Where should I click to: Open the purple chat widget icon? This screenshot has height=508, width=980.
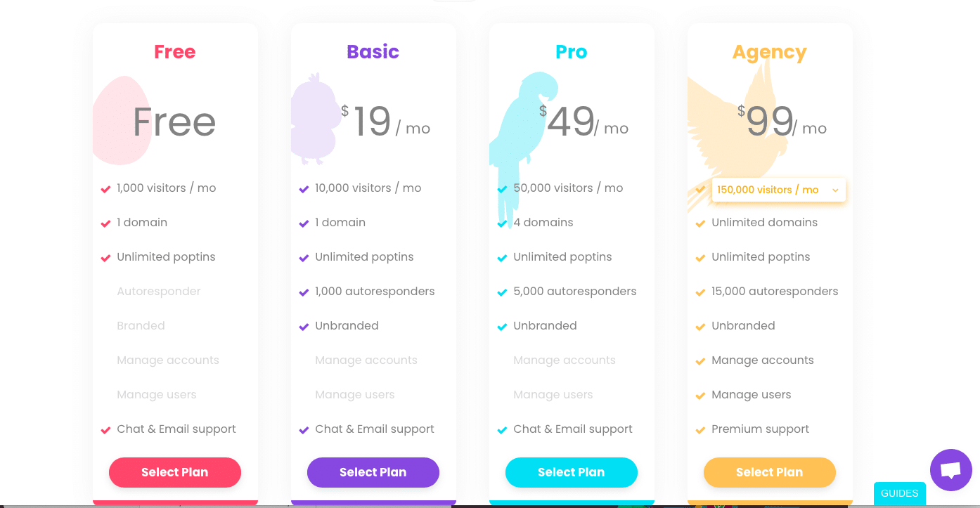(x=950, y=470)
